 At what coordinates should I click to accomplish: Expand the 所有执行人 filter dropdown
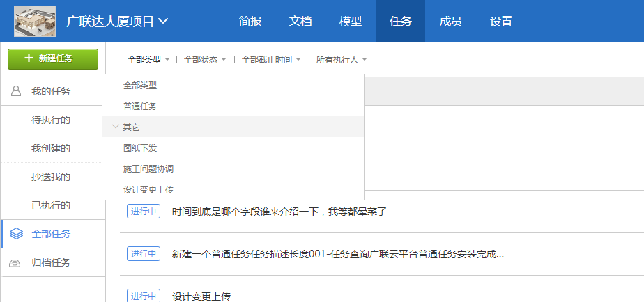point(342,60)
